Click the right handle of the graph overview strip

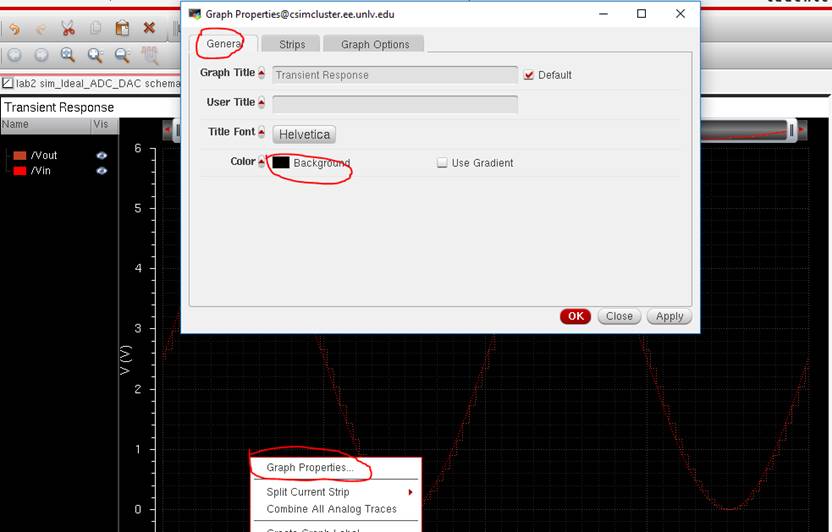pos(791,129)
